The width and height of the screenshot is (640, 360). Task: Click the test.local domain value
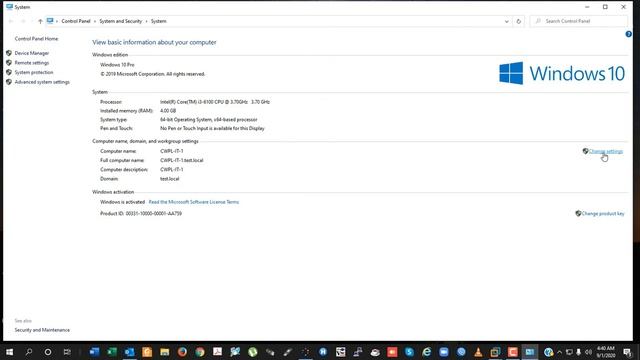point(170,179)
